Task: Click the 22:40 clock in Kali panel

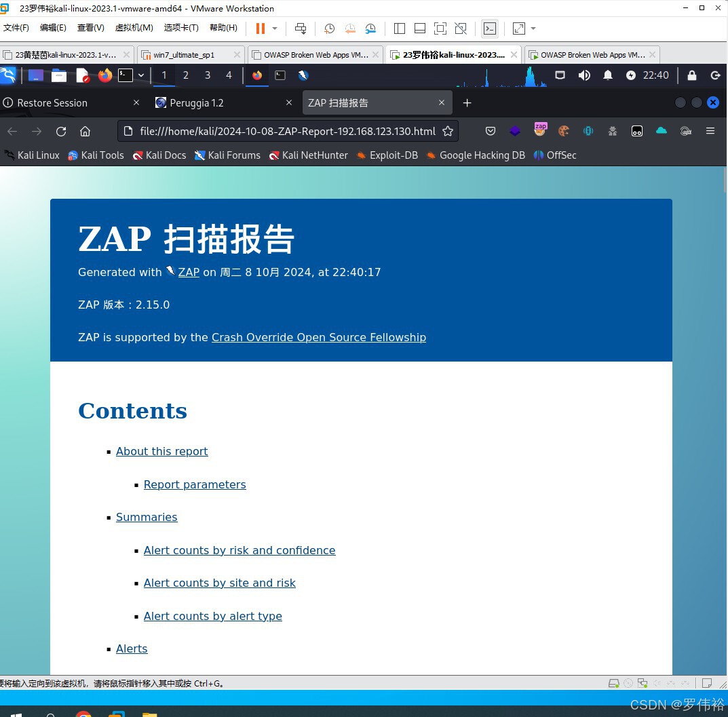Action: [655, 75]
